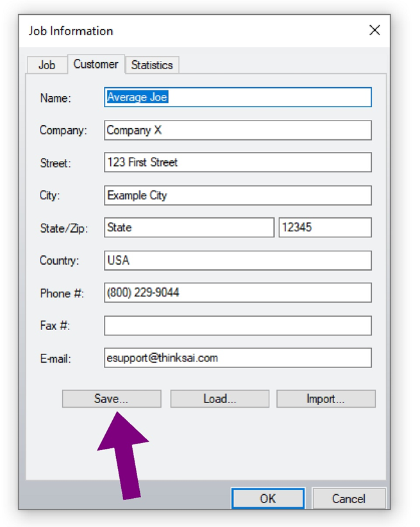The width and height of the screenshot is (420, 527).
Task: Close the Job Information dialog
Action: pos(374,30)
